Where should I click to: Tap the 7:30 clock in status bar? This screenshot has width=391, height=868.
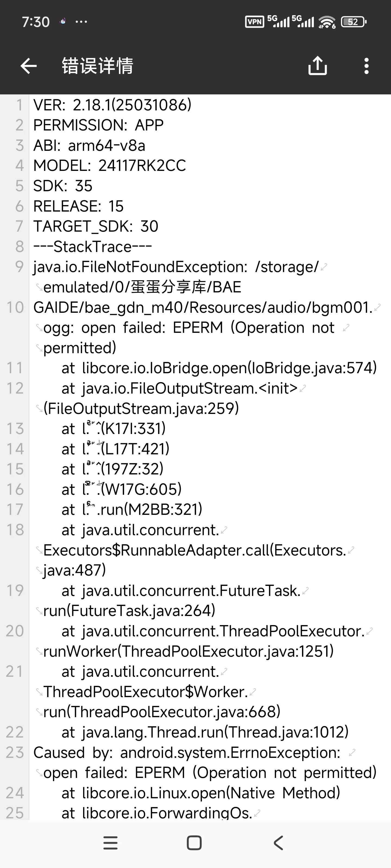36,22
